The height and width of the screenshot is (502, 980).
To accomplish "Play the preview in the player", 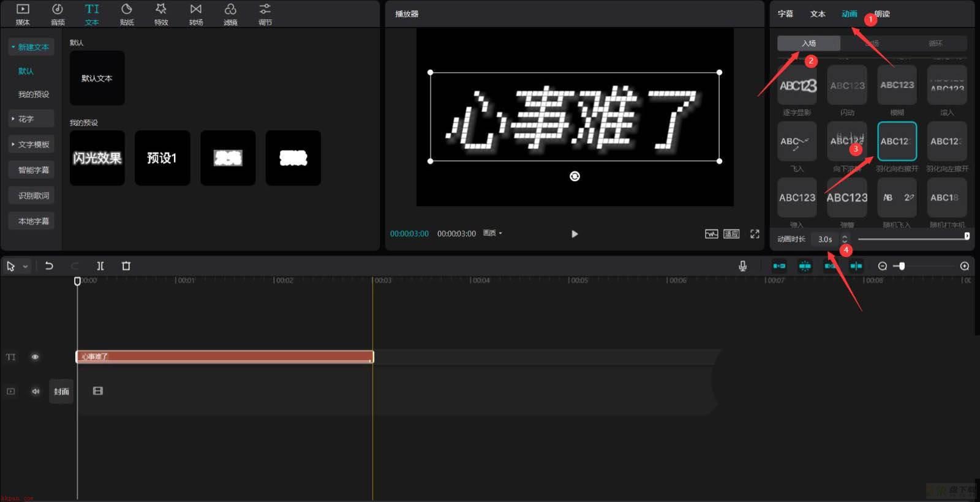I will pyautogui.click(x=575, y=234).
